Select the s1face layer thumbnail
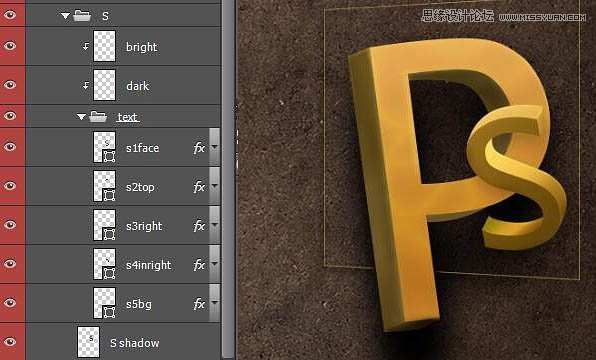The height and width of the screenshot is (360, 596). (105, 147)
